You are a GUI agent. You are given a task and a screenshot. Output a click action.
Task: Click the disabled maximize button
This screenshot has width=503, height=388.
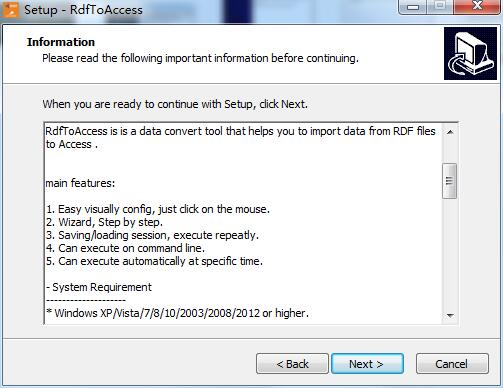[440, 7]
